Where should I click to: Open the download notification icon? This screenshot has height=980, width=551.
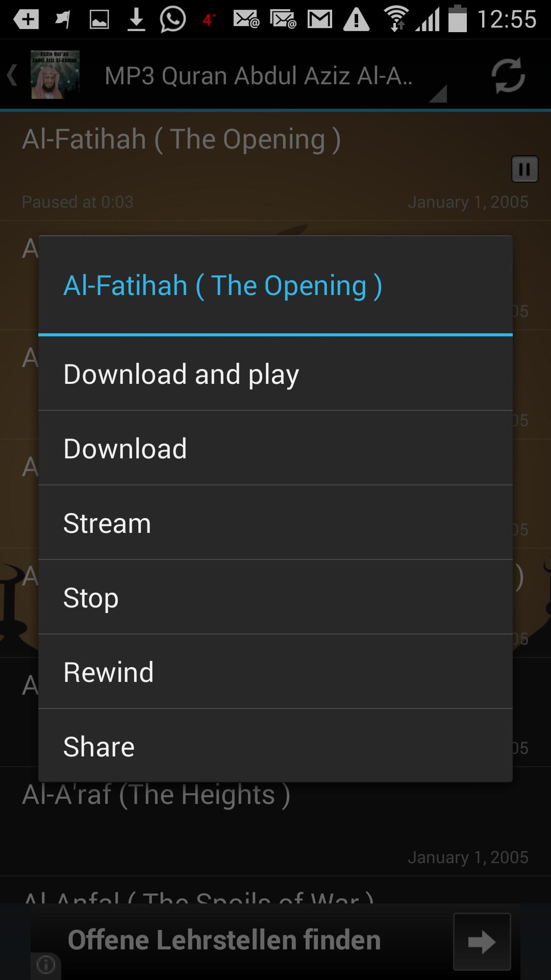pyautogui.click(x=136, y=20)
